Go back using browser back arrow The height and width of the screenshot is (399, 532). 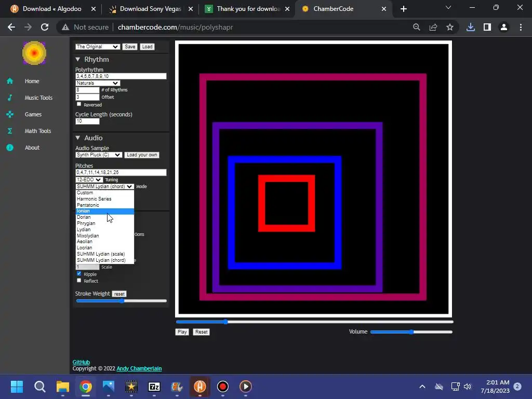[11, 27]
